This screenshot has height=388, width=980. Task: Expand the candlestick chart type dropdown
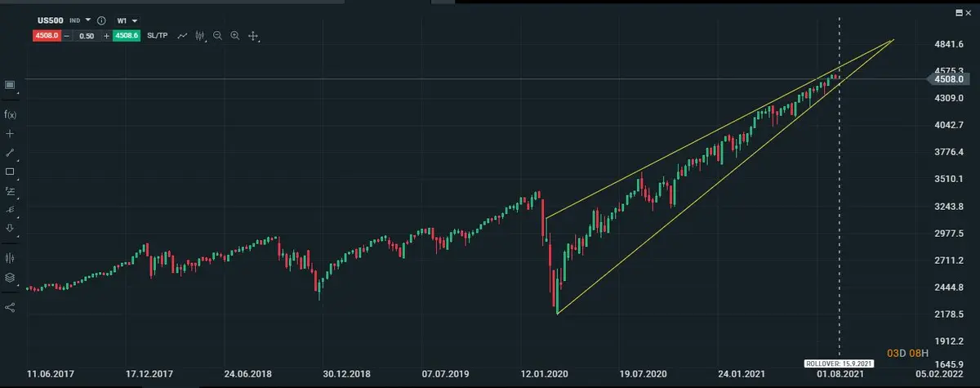coord(200,36)
